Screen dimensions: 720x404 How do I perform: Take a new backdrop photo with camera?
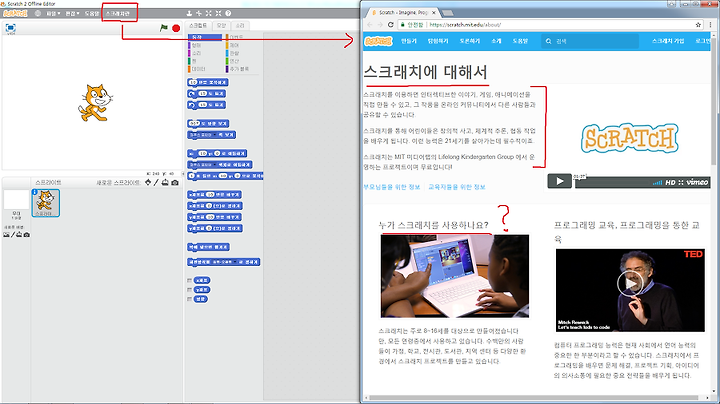point(27,235)
